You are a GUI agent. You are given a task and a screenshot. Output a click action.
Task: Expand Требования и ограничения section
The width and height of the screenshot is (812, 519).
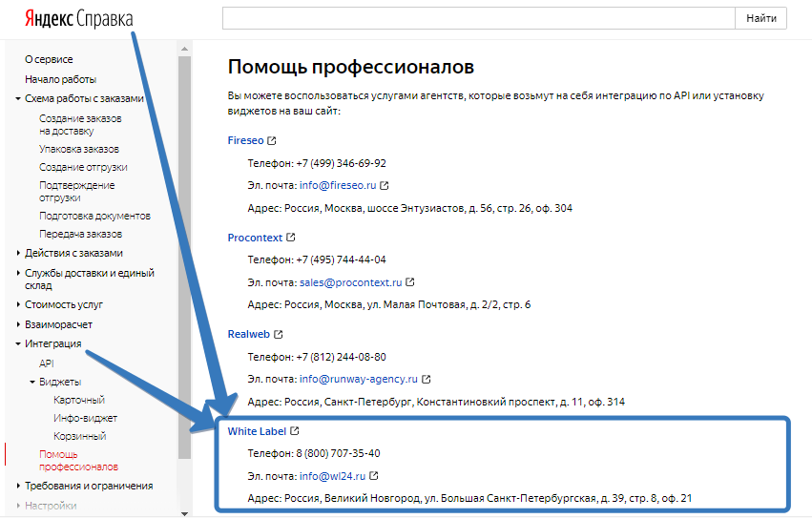17,486
